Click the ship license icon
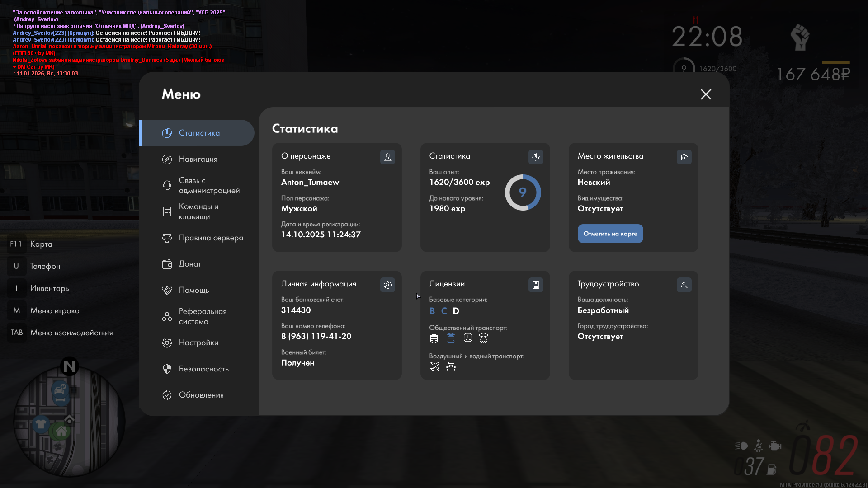Viewport: 868px width, 488px height. click(x=451, y=367)
